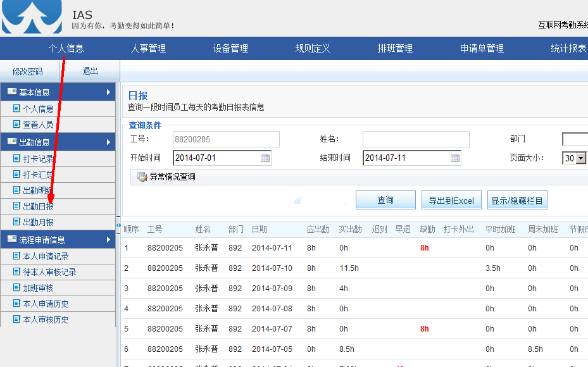Open 规则定义 top navigation menu
Image resolution: width=588 pixels, height=367 pixels.
[x=313, y=48]
